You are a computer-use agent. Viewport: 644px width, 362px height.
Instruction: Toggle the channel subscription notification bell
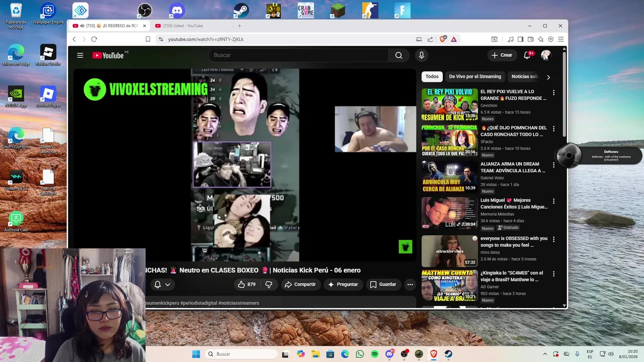coord(157,285)
